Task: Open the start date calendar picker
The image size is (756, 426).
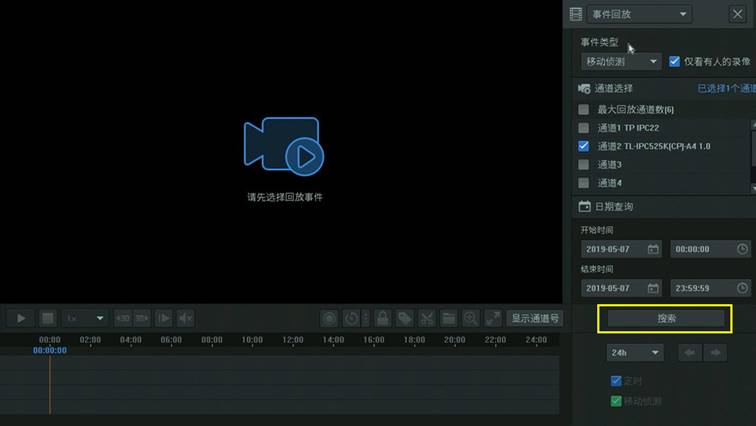Action: pos(653,248)
